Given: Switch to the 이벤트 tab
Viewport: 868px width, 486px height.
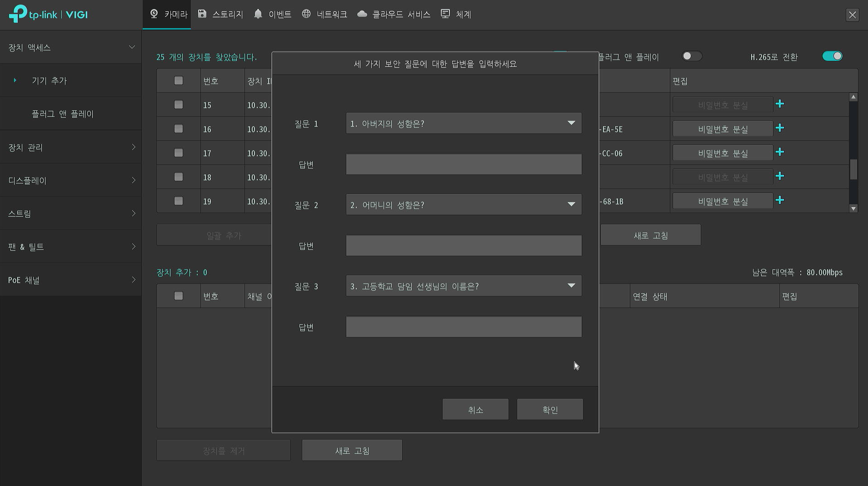Looking at the screenshot, I should 273,15.
